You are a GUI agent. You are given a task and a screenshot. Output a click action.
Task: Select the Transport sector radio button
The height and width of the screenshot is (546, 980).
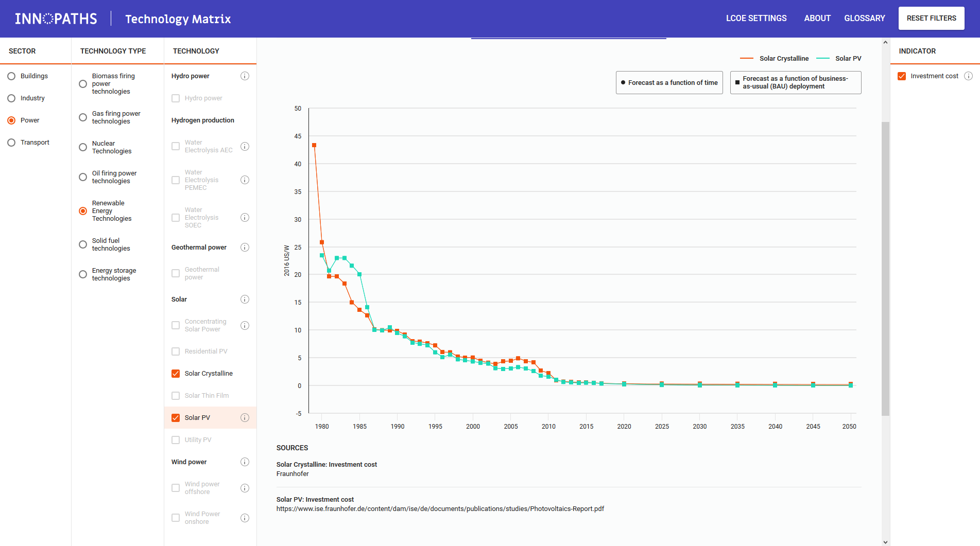point(11,143)
